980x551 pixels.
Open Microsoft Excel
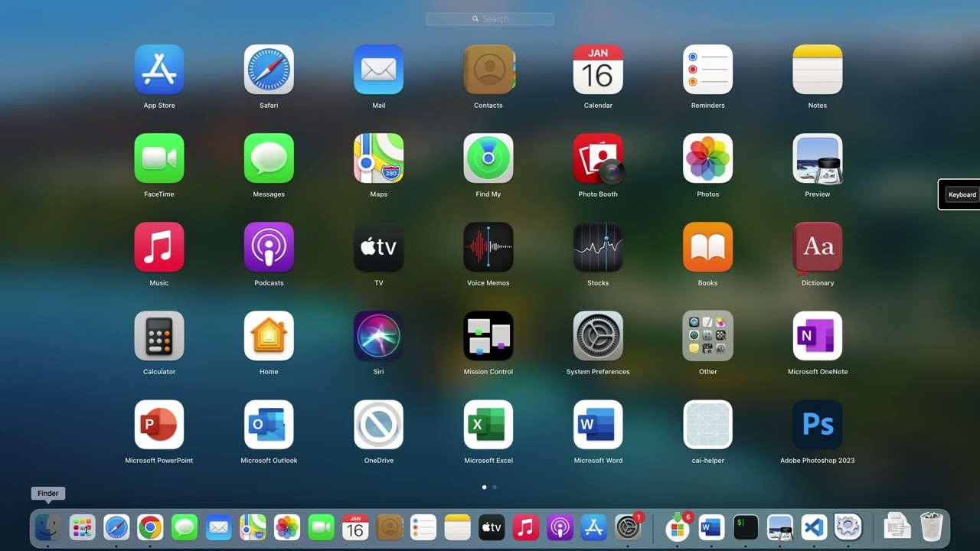[488, 425]
